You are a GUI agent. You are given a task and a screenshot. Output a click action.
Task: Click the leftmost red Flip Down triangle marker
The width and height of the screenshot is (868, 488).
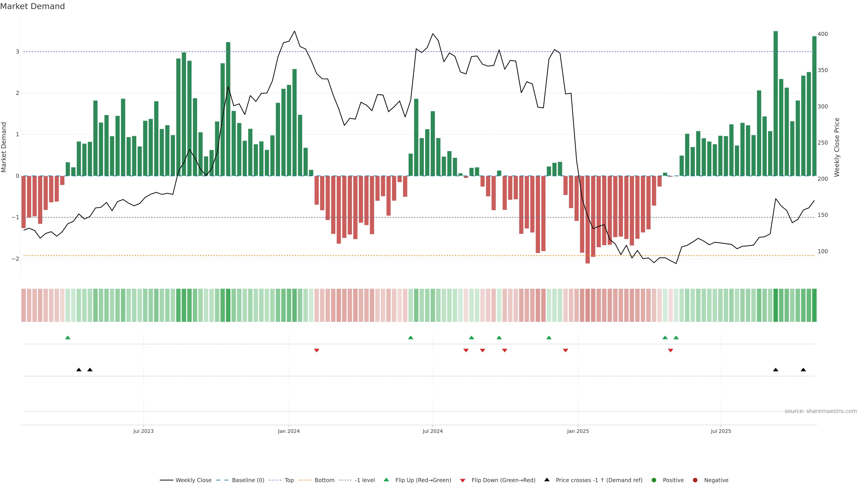316,351
